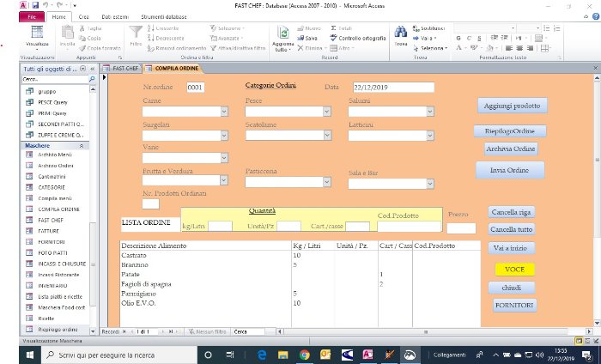Click Windows taskbar search box

[118, 355]
